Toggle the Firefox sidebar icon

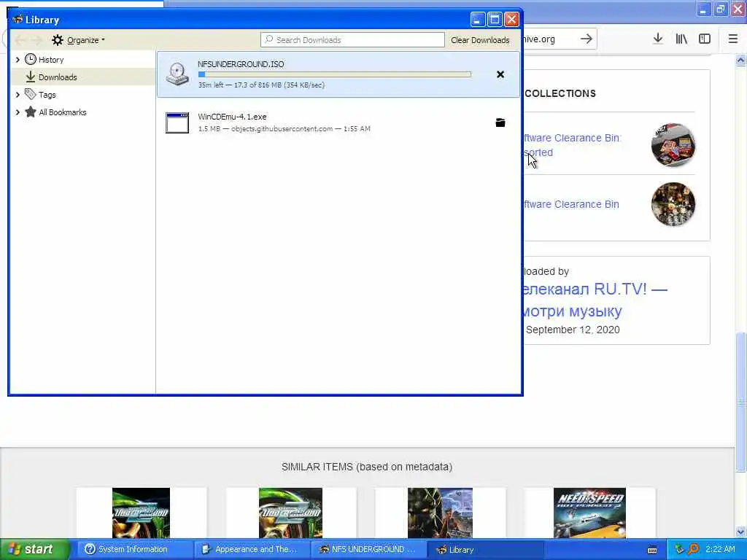coord(705,39)
